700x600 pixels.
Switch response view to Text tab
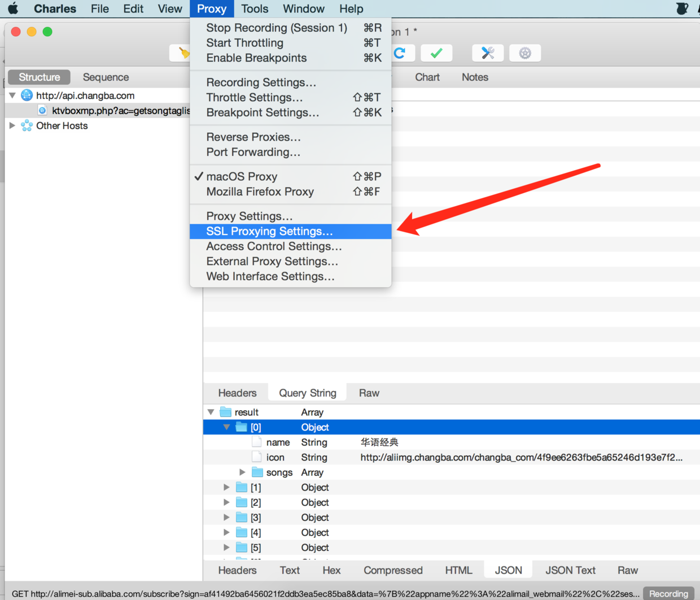coord(290,570)
